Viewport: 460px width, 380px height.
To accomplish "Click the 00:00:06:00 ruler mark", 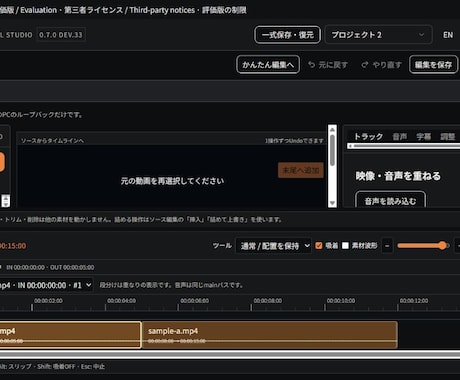I will coord(195,301).
